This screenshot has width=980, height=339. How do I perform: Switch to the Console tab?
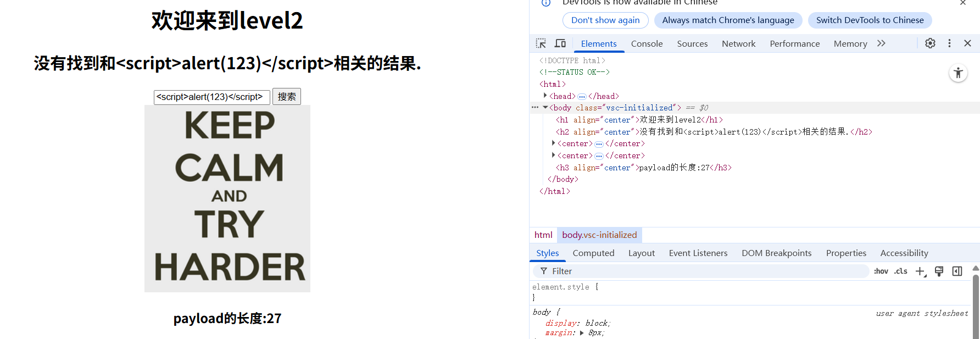(x=647, y=44)
